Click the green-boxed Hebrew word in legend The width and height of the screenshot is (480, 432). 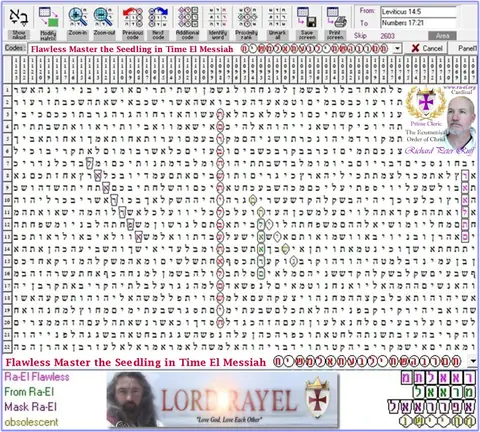pos(444,392)
